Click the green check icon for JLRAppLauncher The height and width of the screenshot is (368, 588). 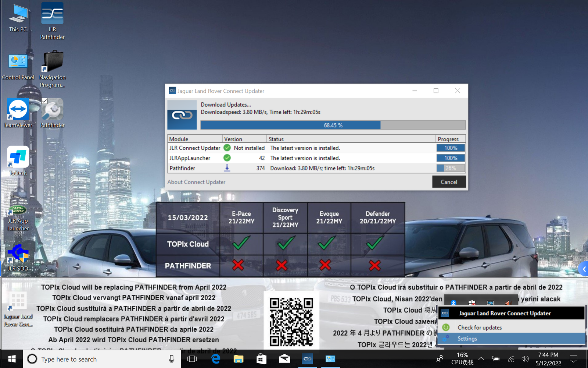click(x=227, y=158)
